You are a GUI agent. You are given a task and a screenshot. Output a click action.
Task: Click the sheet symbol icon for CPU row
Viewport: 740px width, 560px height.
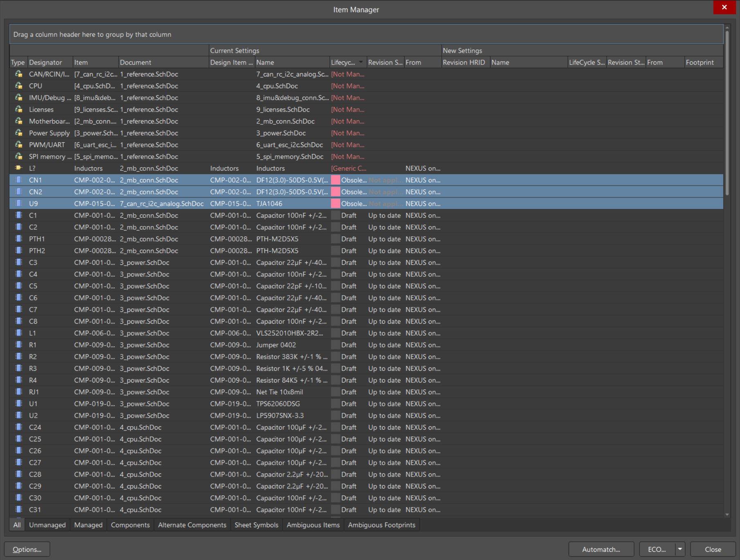coord(18,86)
